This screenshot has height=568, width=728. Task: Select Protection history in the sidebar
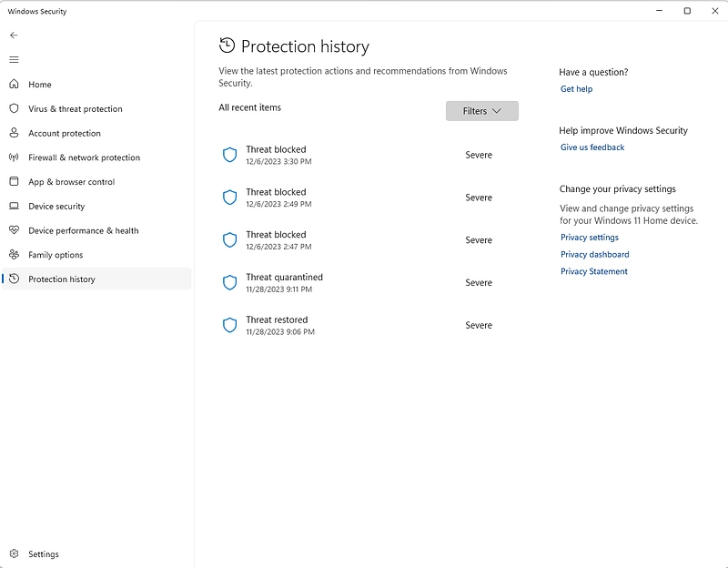[x=96, y=279]
